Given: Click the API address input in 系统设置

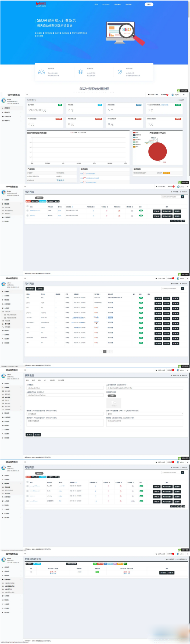Looking at the screenshot, I should [64, 388].
